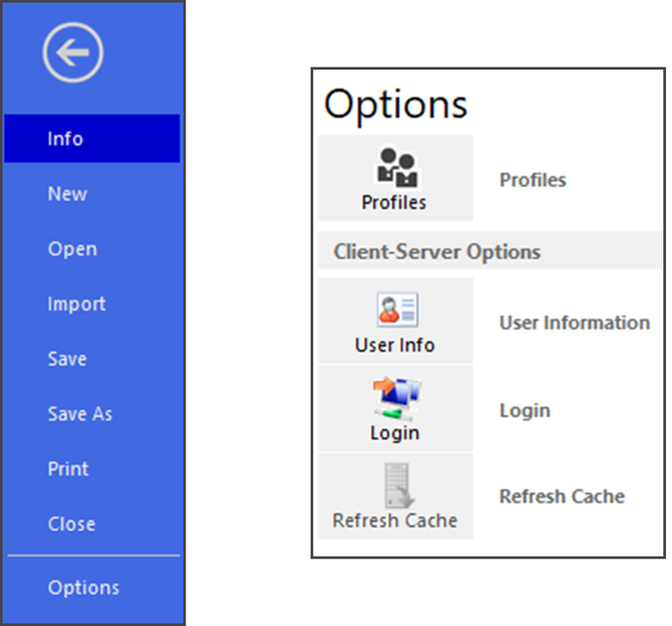Click the Options panel heading
The width and height of the screenshot is (672, 626).
click(395, 104)
